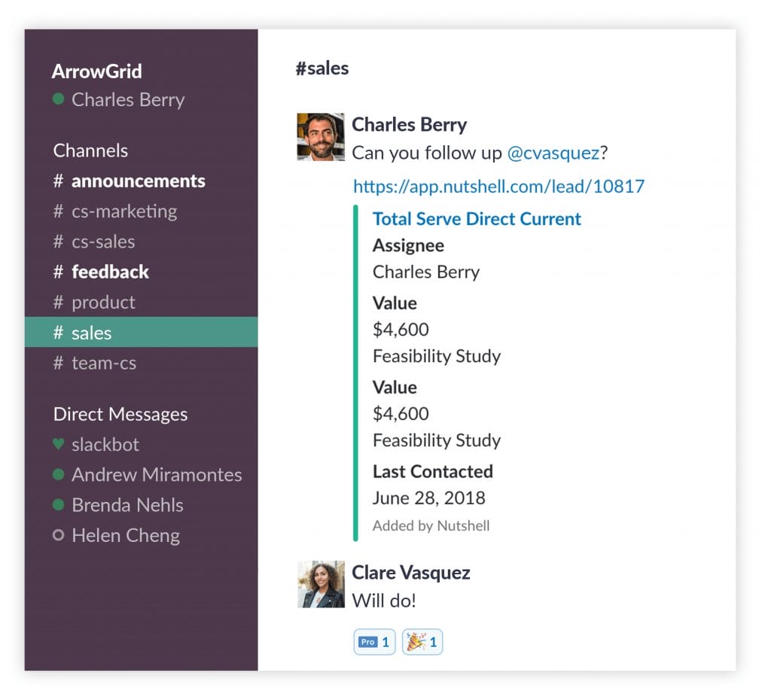The image size is (771, 700).
Task: Switch to the cs-marketing channel
Action: [124, 212]
